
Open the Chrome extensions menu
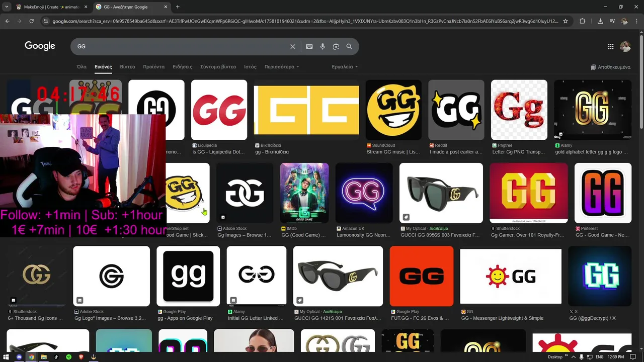tap(583, 21)
